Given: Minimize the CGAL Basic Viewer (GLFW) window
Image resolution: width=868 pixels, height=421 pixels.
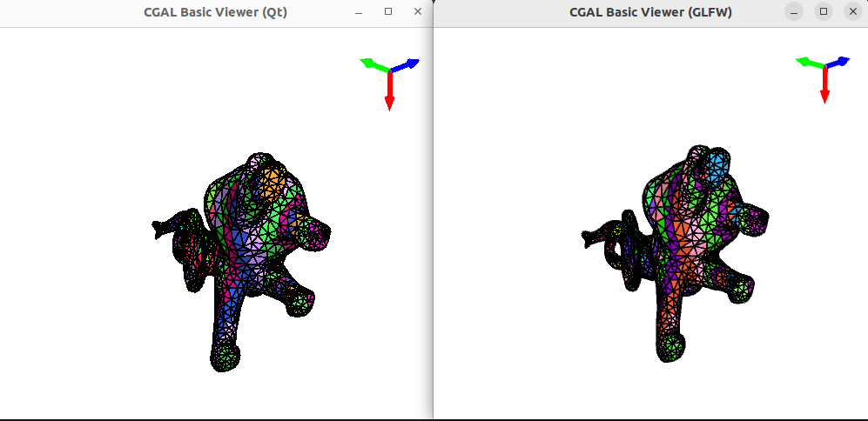Looking at the screenshot, I should click(794, 12).
